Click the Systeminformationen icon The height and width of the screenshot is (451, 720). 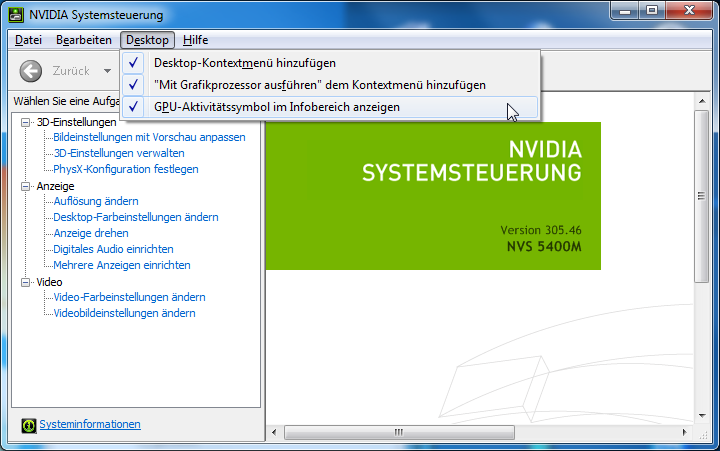point(28,425)
